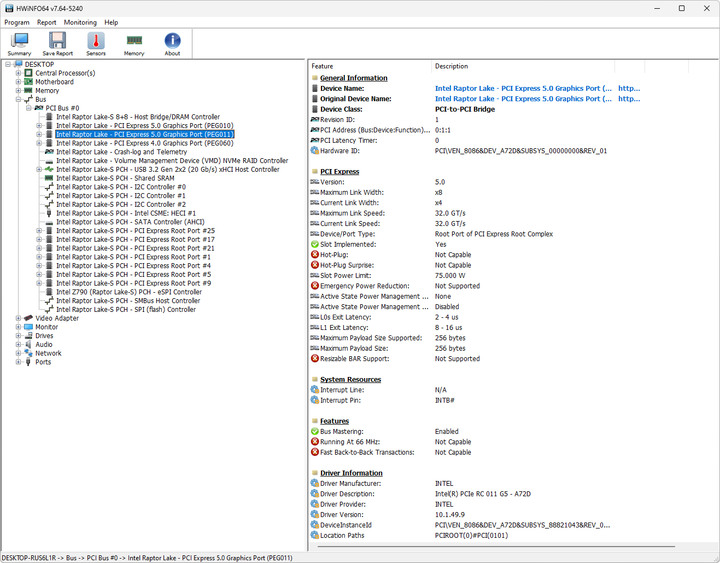Open the Original Device Name http link
720x563 pixels.
pyautogui.click(x=629, y=99)
